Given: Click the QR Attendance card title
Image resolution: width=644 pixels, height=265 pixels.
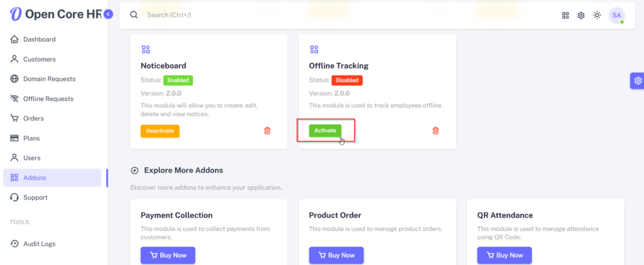Looking at the screenshot, I should click(505, 215).
